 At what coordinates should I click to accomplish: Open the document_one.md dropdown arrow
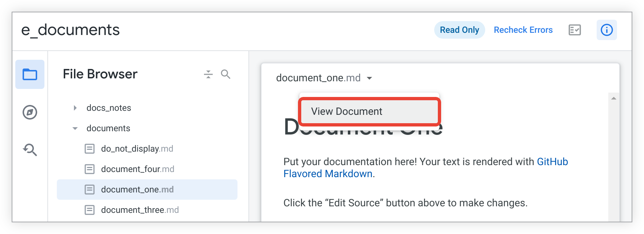coord(369,78)
